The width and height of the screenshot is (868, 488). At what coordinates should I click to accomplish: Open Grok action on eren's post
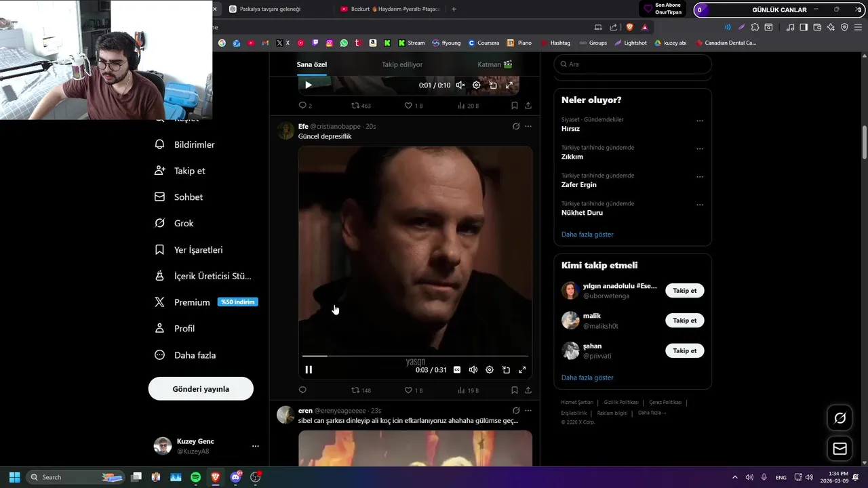click(x=516, y=410)
